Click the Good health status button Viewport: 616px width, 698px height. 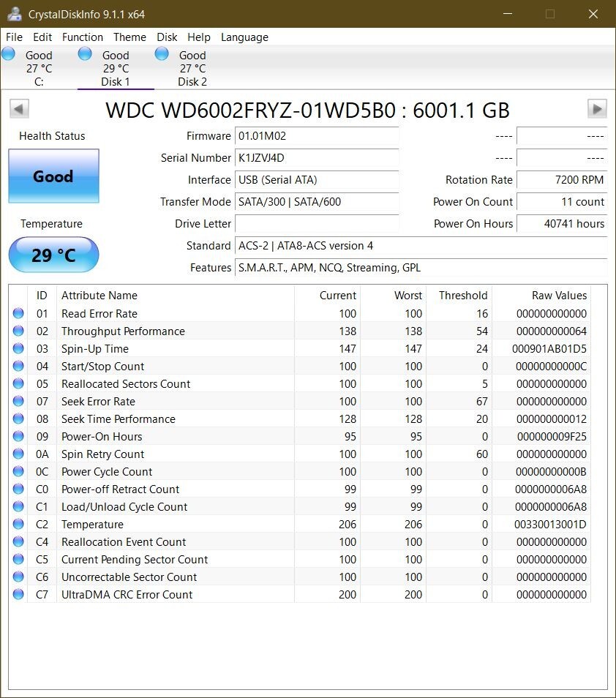[53, 176]
